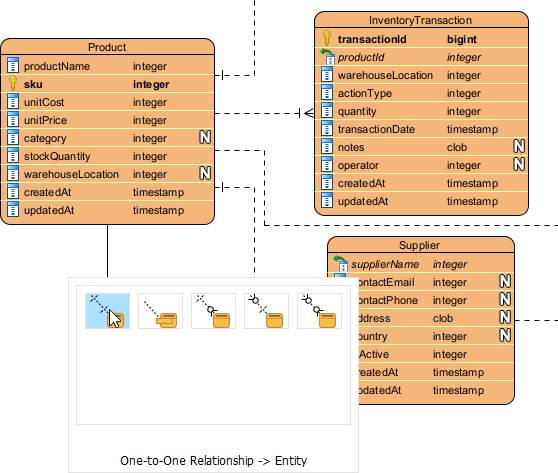The width and height of the screenshot is (558, 473).
Task: Select the unitPrice column in Product
Action: coord(107,120)
